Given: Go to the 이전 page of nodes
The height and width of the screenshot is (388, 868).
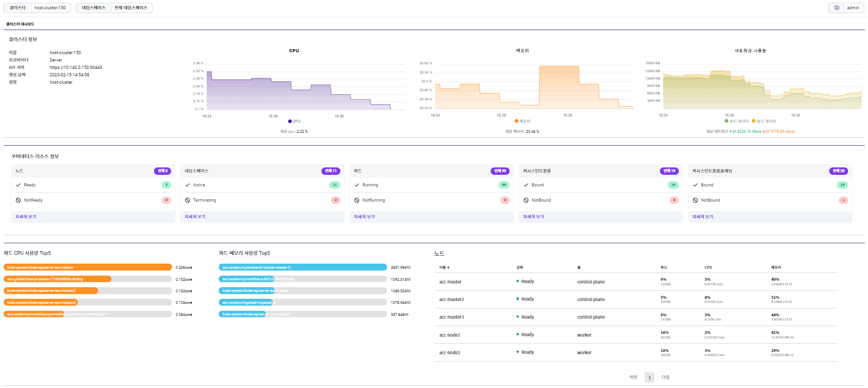Looking at the screenshot, I should (x=634, y=377).
